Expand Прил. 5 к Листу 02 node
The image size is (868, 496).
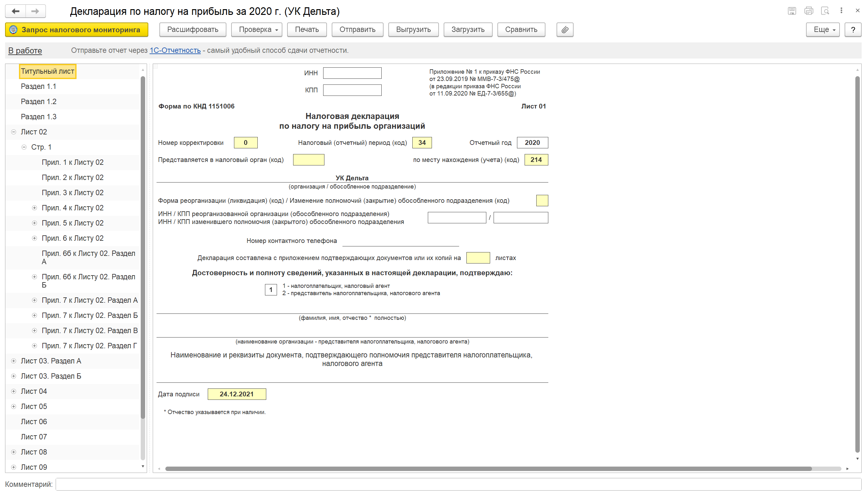(34, 223)
